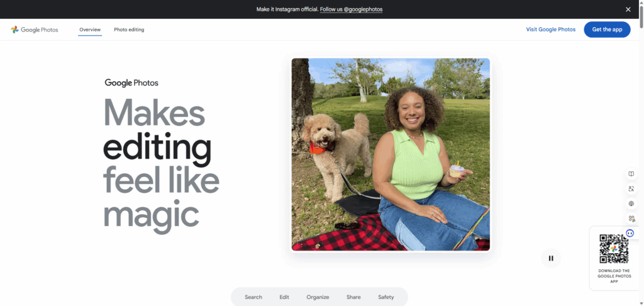Image resolution: width=644 pixels, height=306 pixels.
Task: Close the Instagram announcement banner
Action: point(628,9)
